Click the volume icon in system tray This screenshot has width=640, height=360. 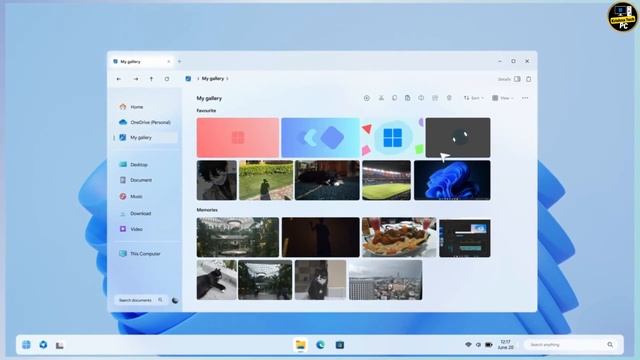[478, 345]
